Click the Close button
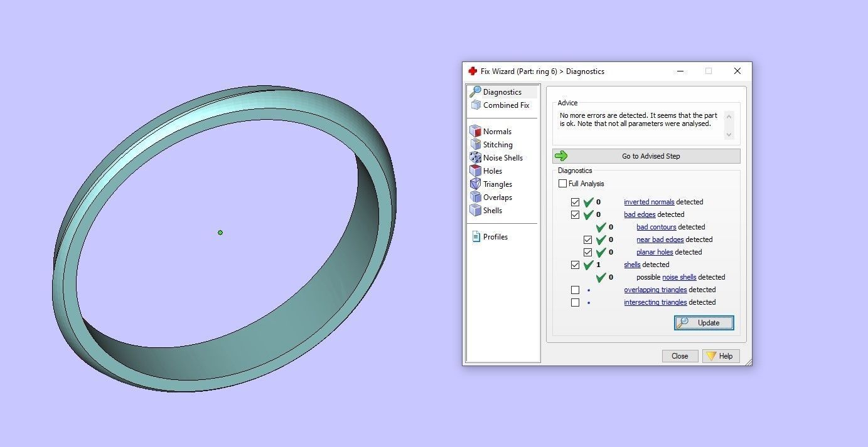 (680, 356)
